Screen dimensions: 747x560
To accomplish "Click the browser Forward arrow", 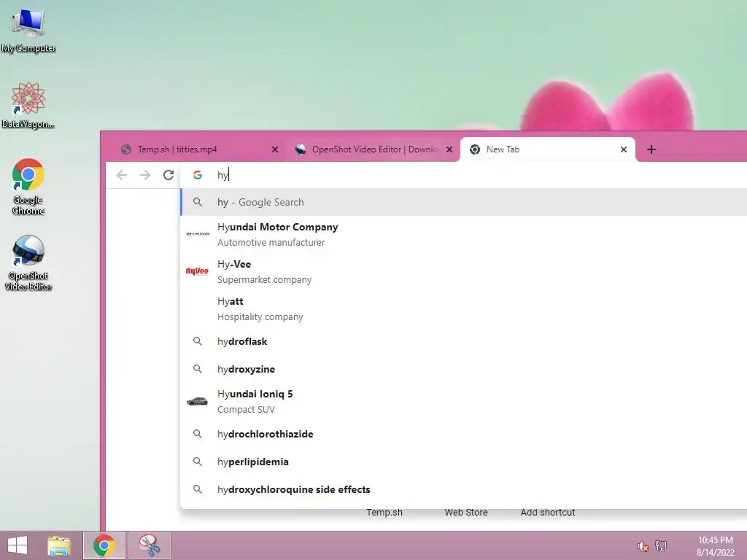I will click(x=145, y=175).
